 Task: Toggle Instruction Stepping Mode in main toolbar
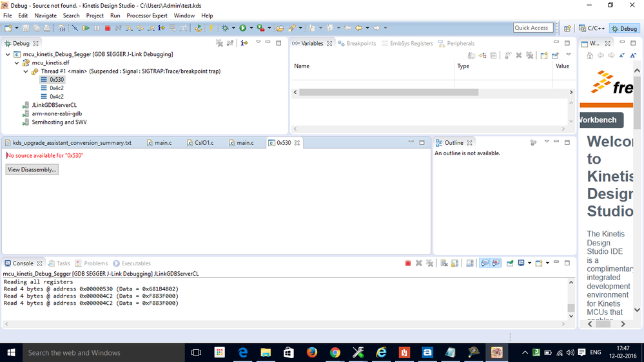coord(161,28)
